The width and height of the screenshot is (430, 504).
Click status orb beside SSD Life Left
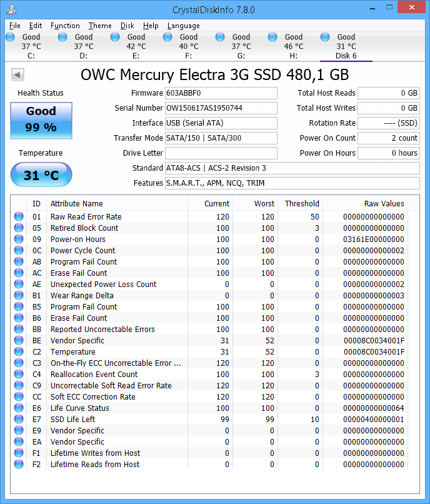click(19, 420)
